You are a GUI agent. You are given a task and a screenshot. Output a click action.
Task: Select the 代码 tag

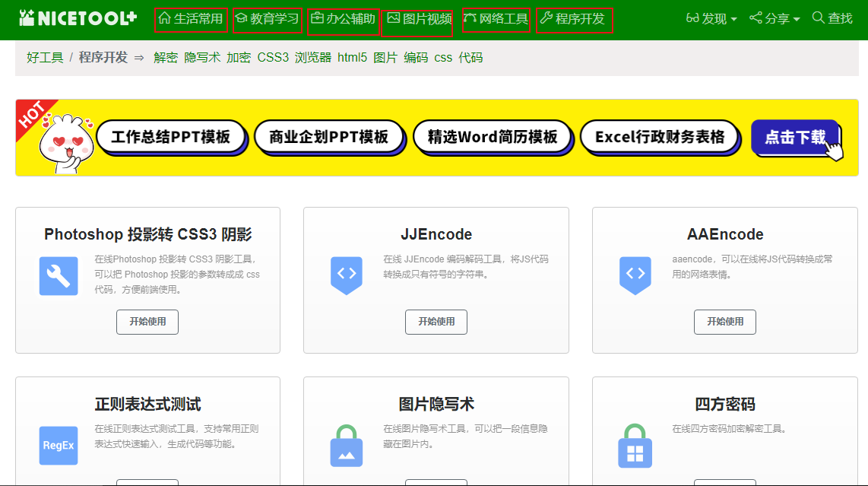coord(470,58)
